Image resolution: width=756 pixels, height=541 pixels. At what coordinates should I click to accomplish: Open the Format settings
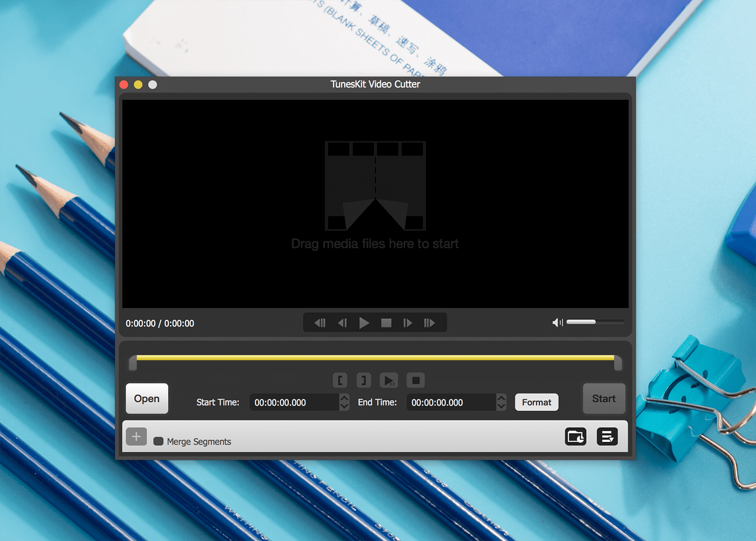pos(537,402)
